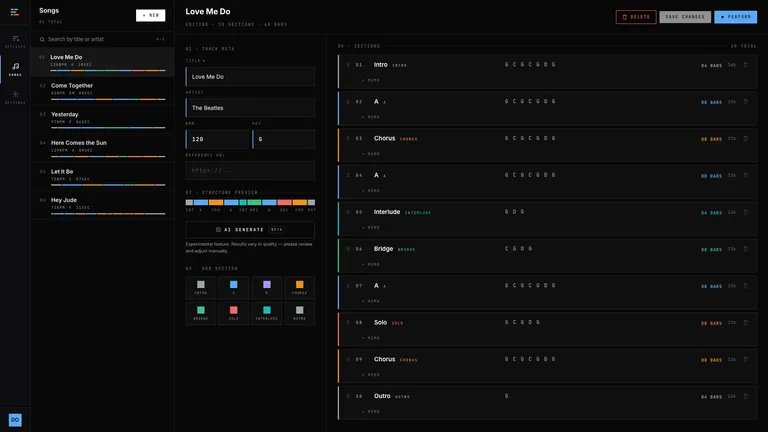Click drag handle of section 03 Chorus
This screenshot has width=768, height=432.
[x=348, y=138]
